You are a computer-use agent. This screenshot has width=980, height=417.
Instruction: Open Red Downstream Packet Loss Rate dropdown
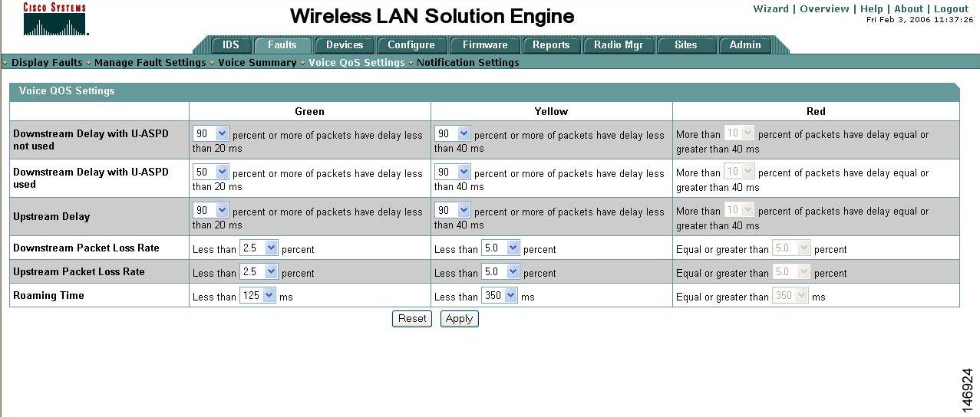(x=790, y=248)
